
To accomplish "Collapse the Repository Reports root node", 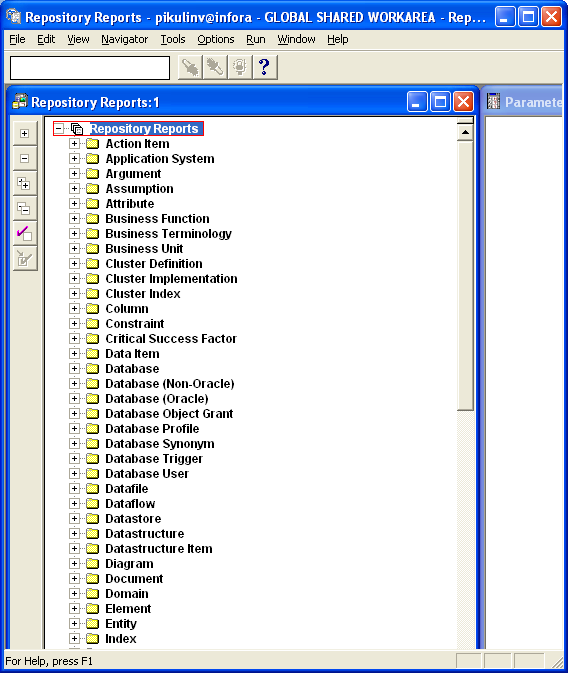I will [x=59, y=128].
